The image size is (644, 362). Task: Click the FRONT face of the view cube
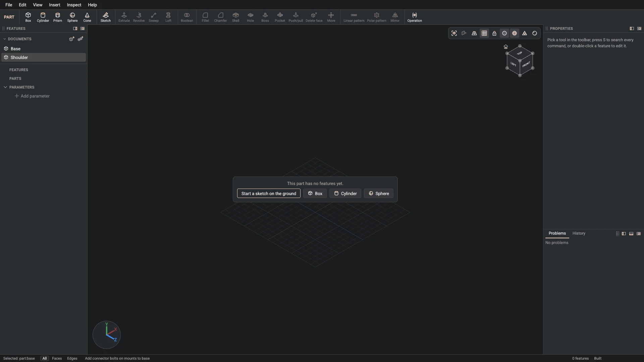click(526, 64)
